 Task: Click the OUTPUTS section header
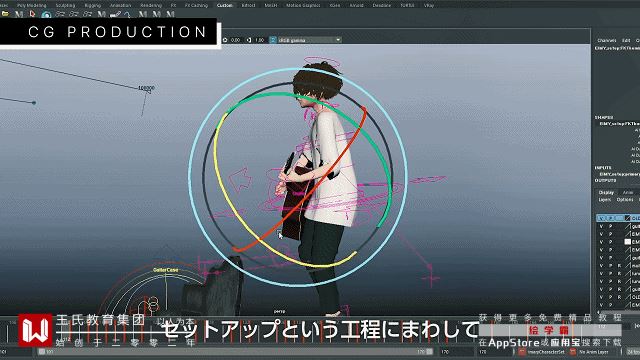(605, 180)
